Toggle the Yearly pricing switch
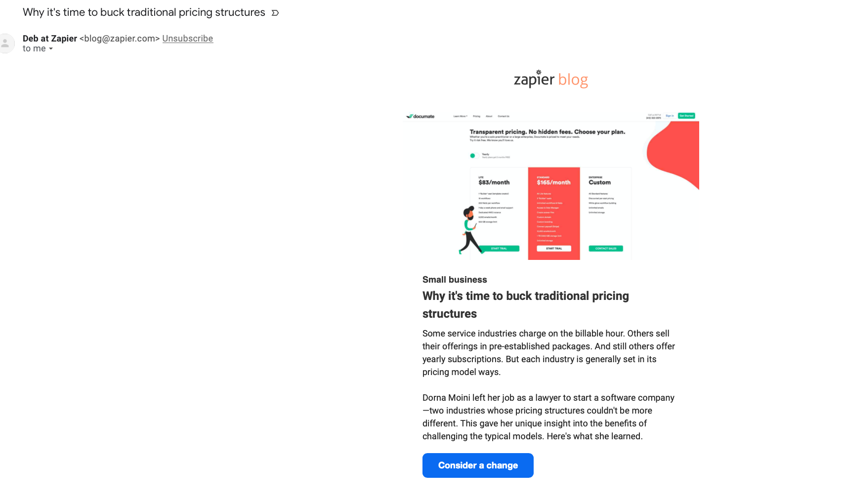This screenshot has width=841, height=504. [473, 155]
